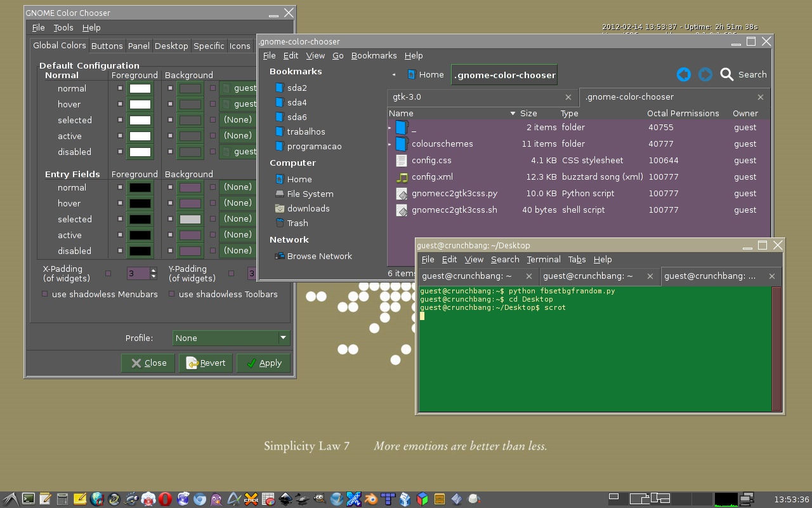This screenshot has height=508, width=812.
Task: Open Tools menu in Color Chooser
Action: pos(63,27)
